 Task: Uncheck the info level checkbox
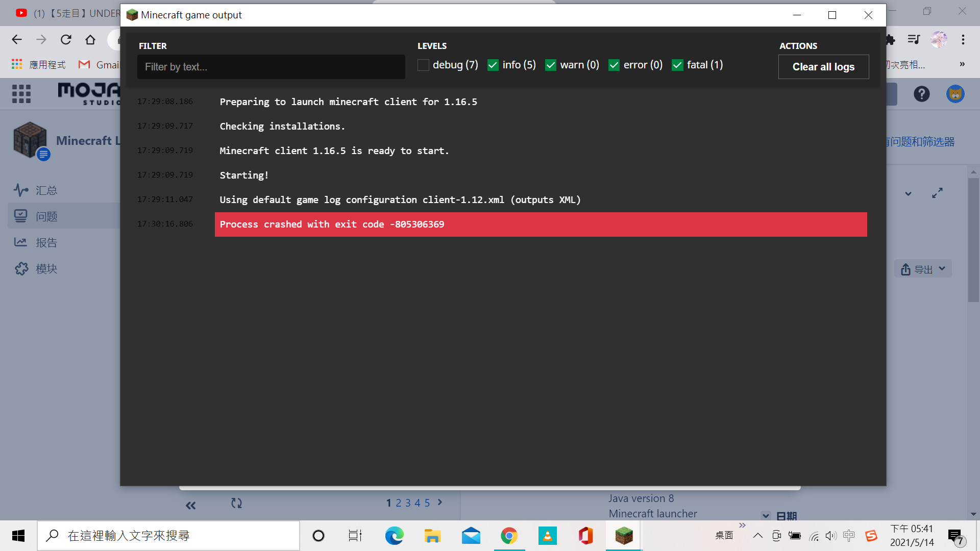tap(493, 65)
